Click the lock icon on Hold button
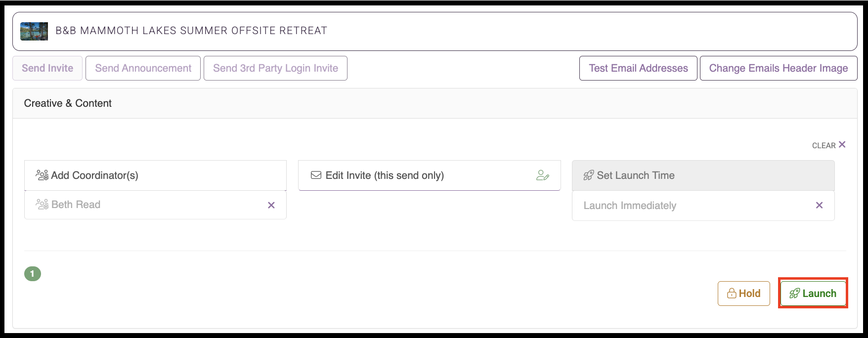The height and width of the screenshot is (338, 868). click(732, 294)
